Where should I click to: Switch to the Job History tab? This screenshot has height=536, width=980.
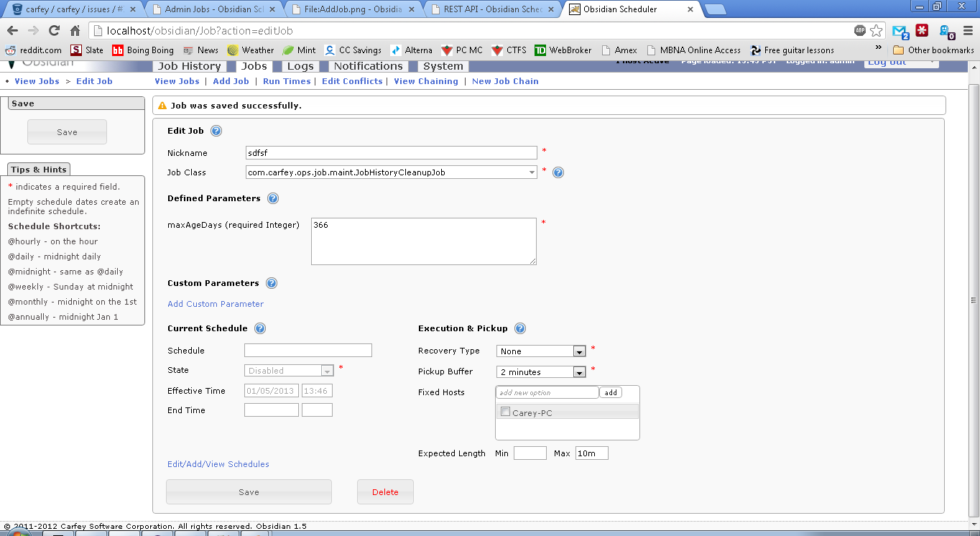190,66
